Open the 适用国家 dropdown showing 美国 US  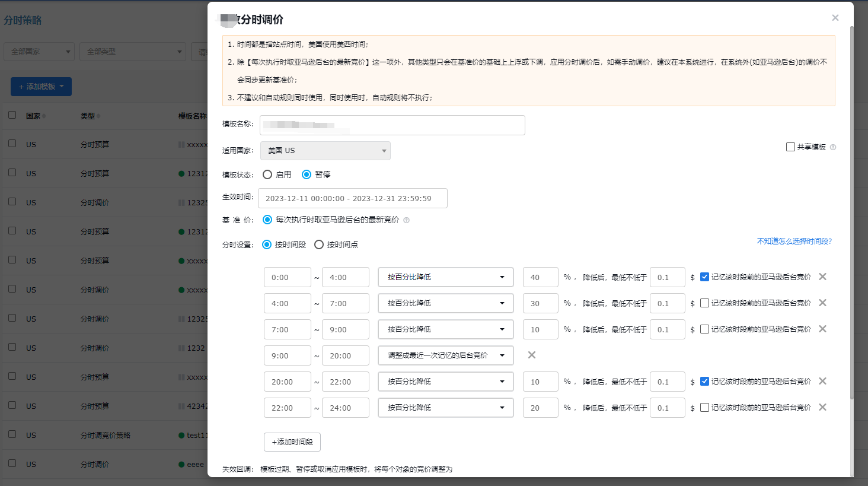(x=325, y=151)
